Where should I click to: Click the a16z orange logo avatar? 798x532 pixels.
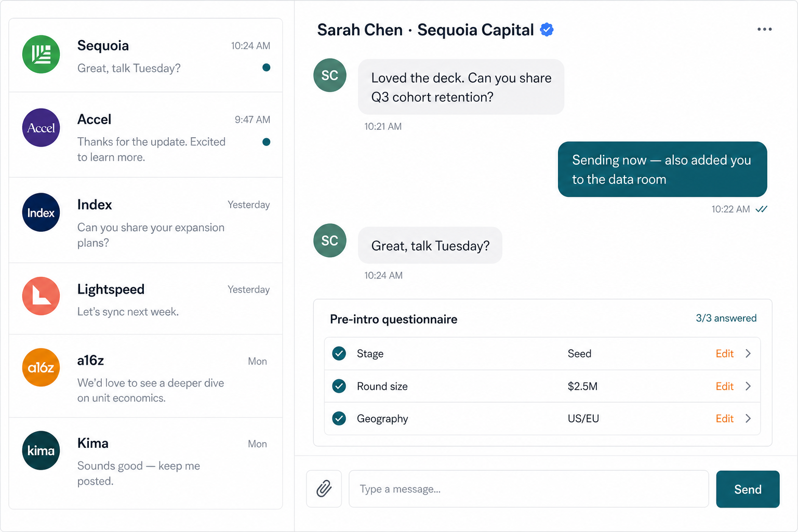tap(41, 367)
